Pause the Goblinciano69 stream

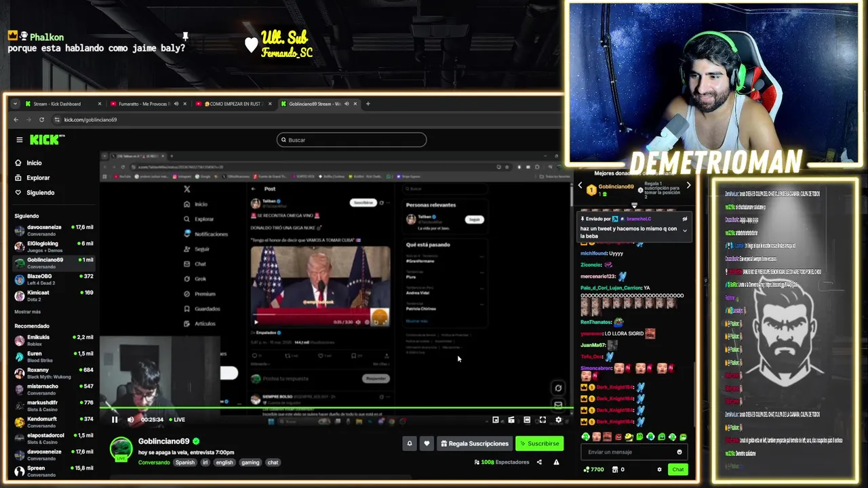[114, 420]
